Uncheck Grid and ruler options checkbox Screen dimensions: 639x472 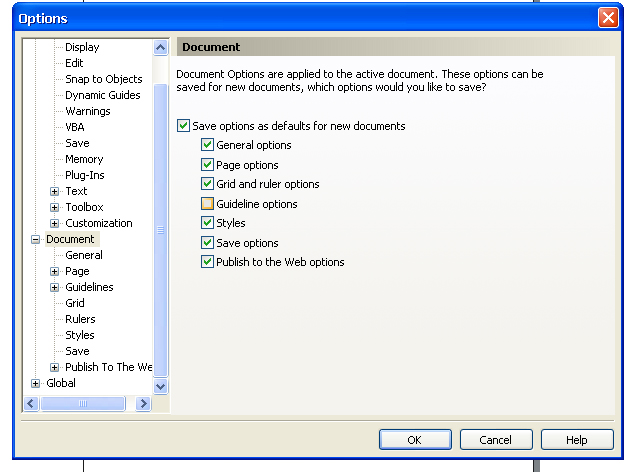pos(207,184)
